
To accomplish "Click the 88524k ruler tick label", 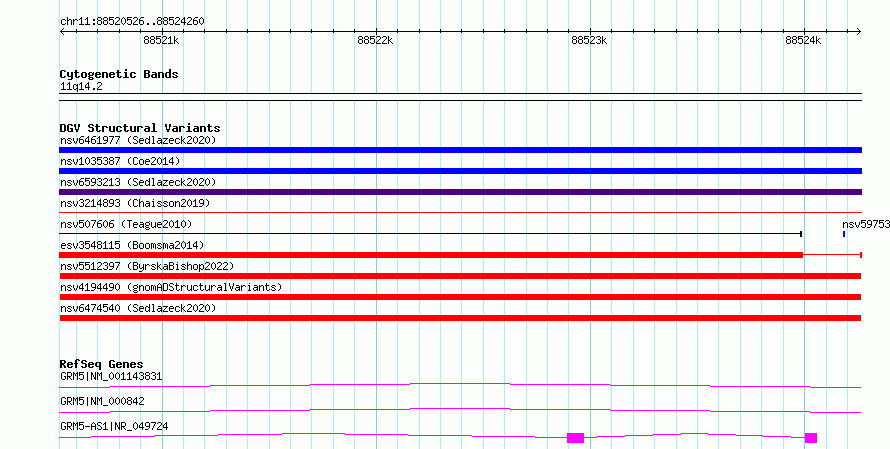I will pos(803,40).
